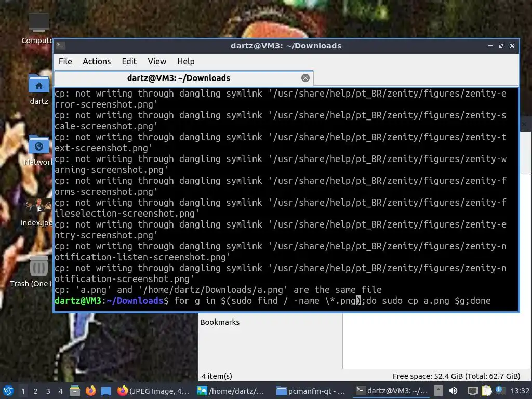Close the terminal window
532x399 pixels.
[512, 46]
